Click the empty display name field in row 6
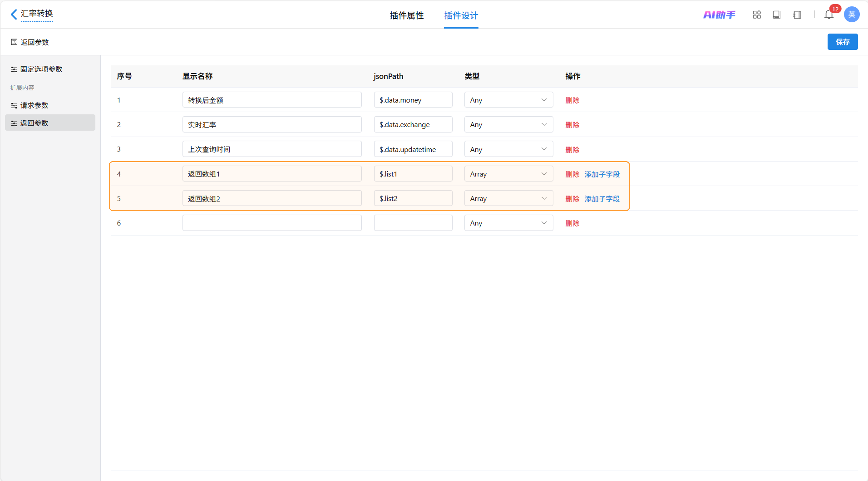Viewport: 868px width, 481px height. point(272,223)
